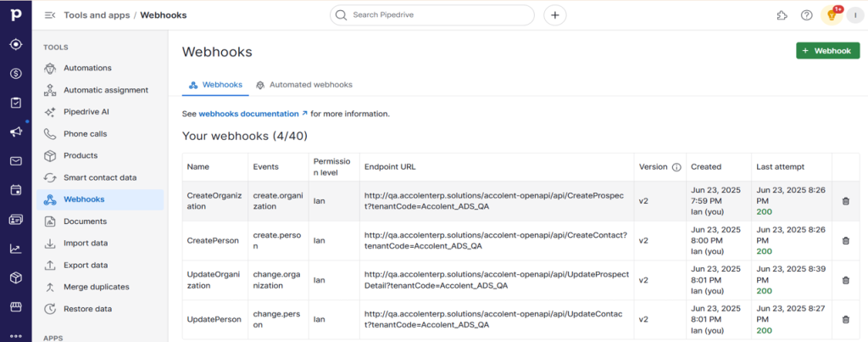This screenshot has width=868, height=342.
Task: Click the quick add plus button
Action: point(554,15)
